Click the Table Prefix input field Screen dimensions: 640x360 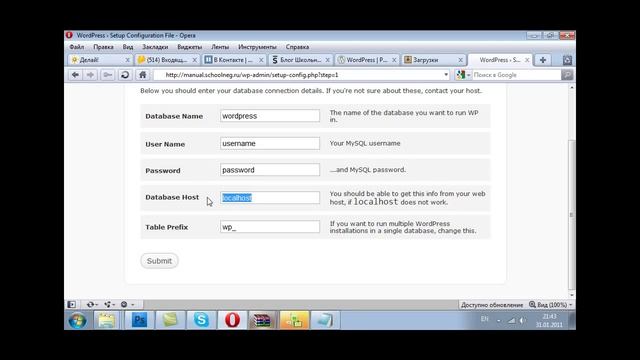(270, 227)
